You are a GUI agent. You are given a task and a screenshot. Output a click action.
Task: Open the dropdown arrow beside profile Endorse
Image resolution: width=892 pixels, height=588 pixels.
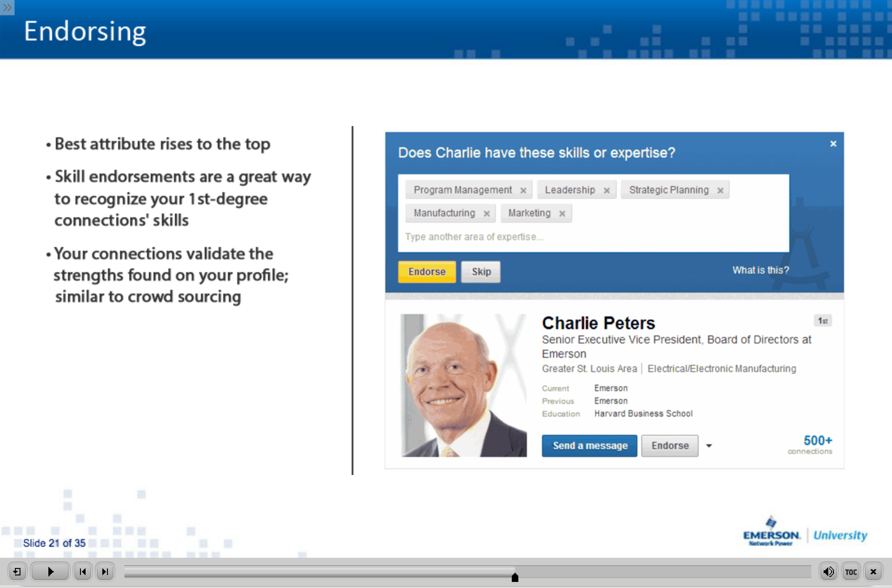[x=709, y=446]
